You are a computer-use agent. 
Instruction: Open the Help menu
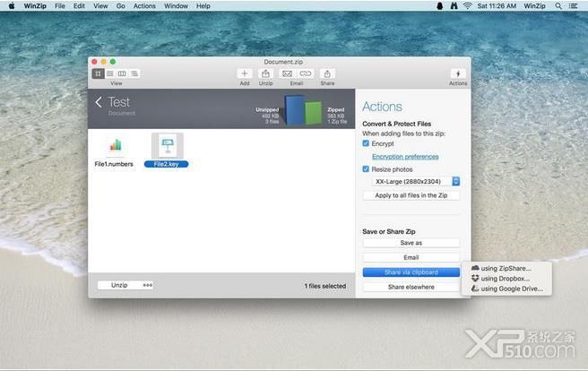[203, 5]
